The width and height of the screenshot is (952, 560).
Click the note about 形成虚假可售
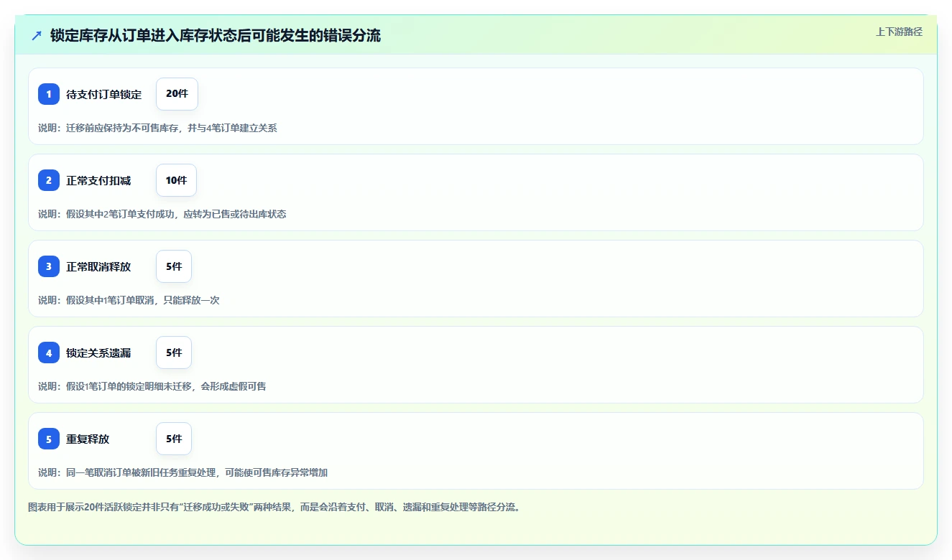pos(152,386)
